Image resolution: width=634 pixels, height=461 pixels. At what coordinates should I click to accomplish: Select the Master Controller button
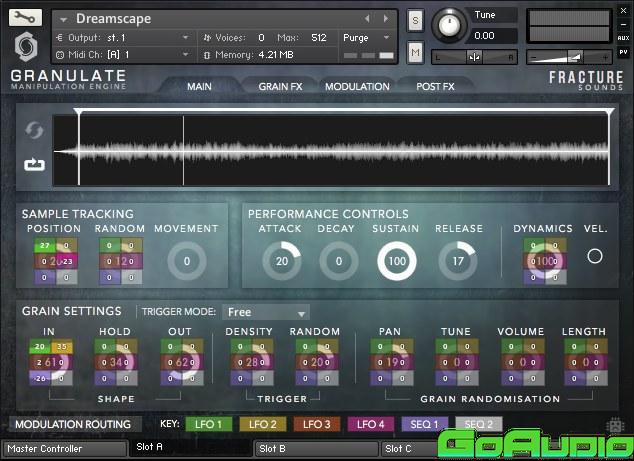[65, 449]
